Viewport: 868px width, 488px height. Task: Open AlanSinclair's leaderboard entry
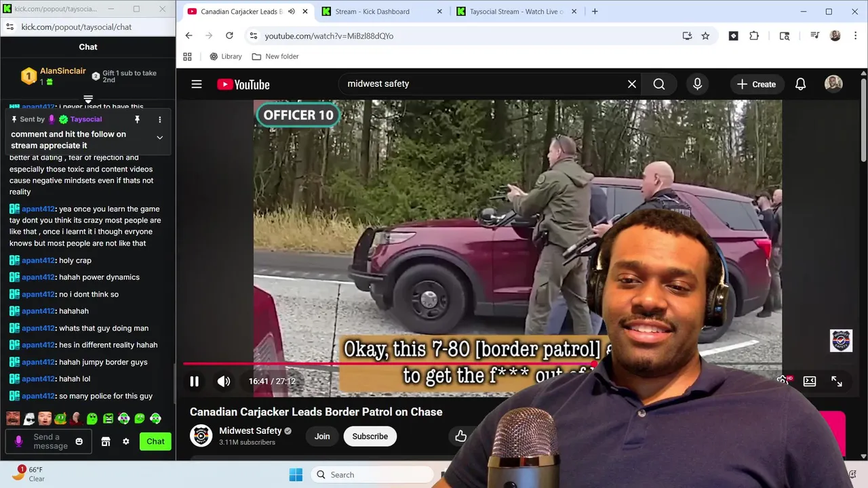[54, 76]
